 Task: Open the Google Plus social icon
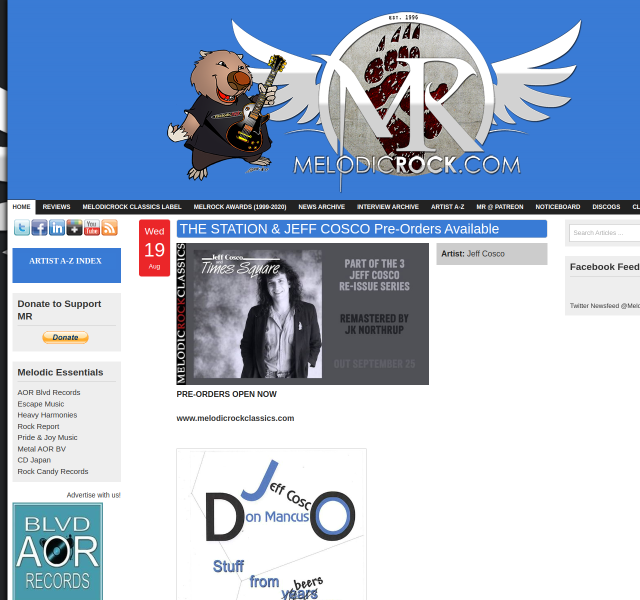click(75, 227)
